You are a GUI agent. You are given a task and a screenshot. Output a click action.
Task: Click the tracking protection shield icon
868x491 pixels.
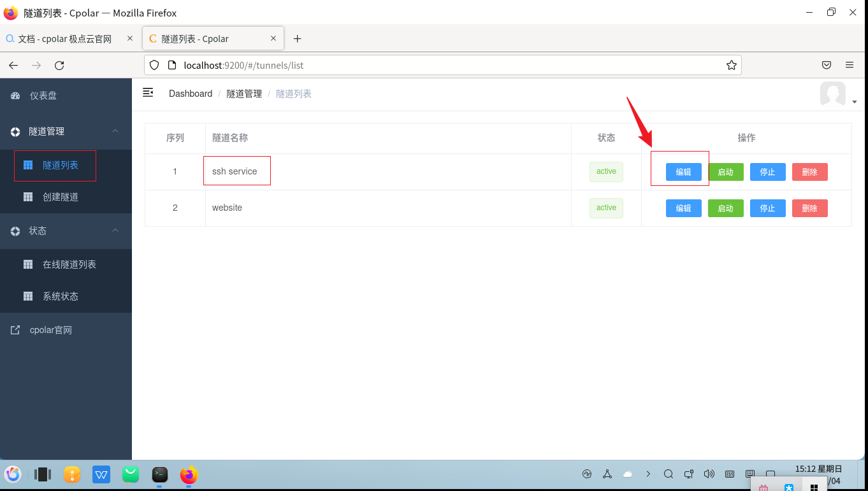(x=154, y=64)
